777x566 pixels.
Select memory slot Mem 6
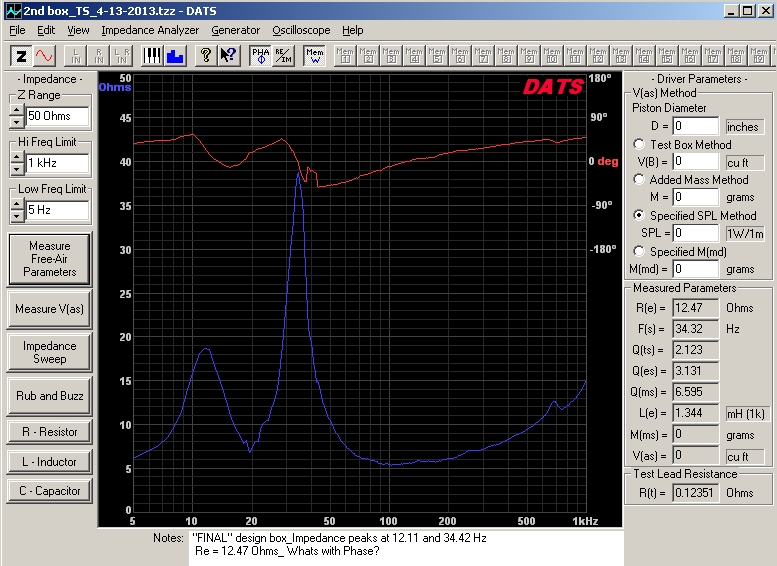460,56
